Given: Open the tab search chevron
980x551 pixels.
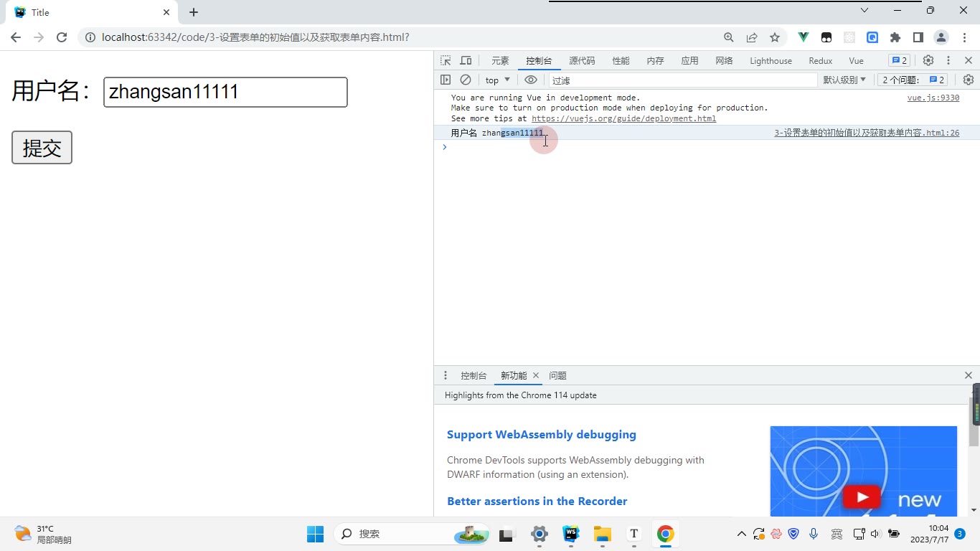Looking at the screenshot, I should pos(864,10).
